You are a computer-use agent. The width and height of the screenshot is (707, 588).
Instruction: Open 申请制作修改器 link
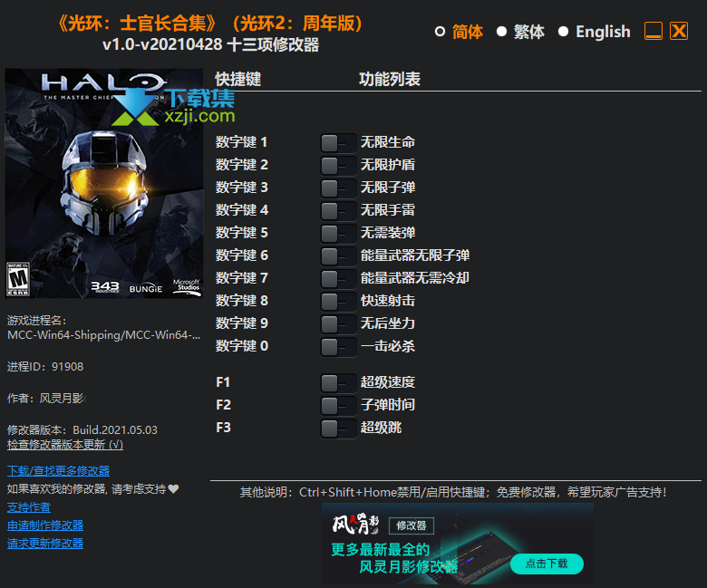tap(45, 525)
